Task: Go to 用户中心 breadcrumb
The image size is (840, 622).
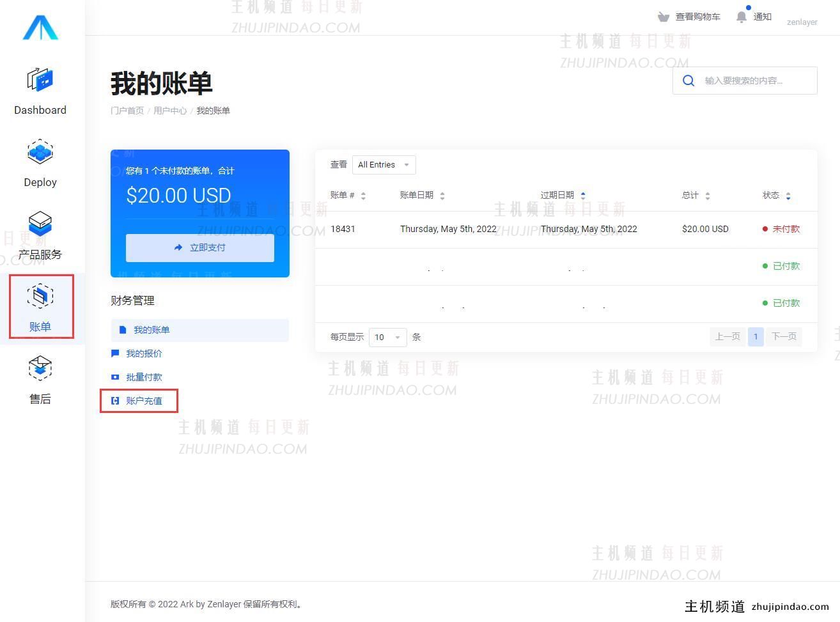Action: point(170,111)
